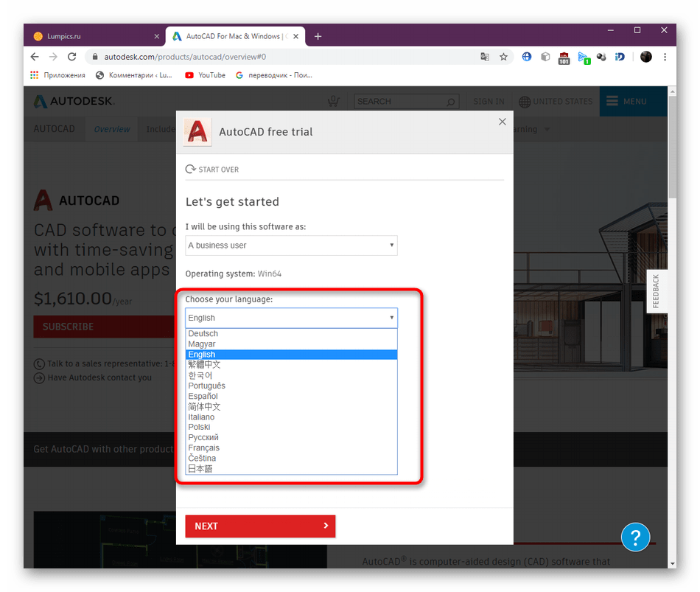Close the Lumpics.ru tab
This screenshot has height=592, width=700.
(156, 36)
